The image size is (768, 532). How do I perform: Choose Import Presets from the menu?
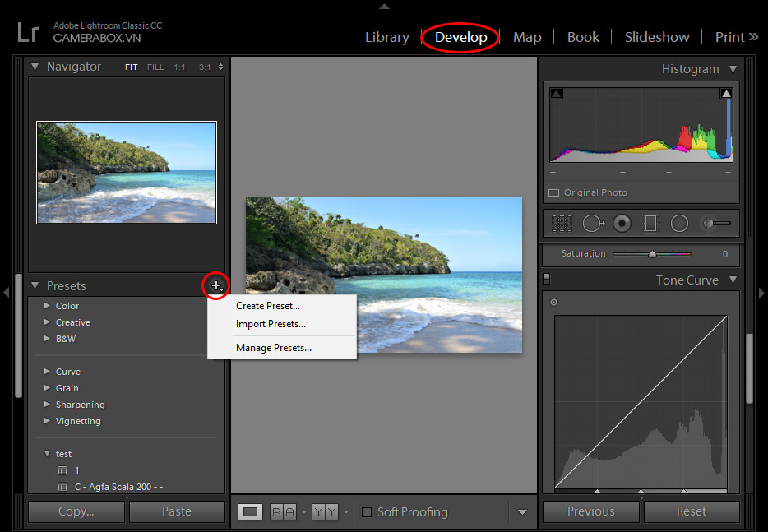pos(271,324)
